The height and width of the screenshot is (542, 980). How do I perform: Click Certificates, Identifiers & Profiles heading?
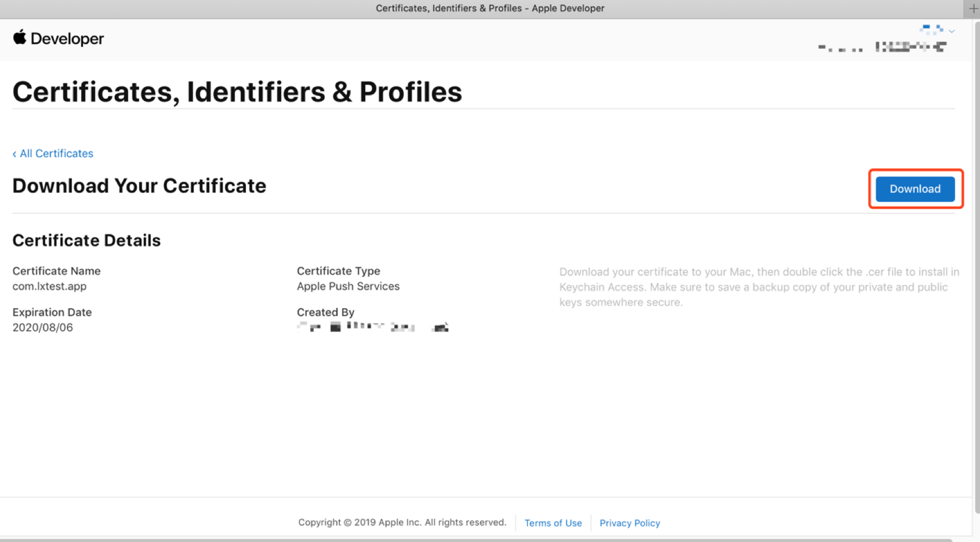(x=237, y=92)
